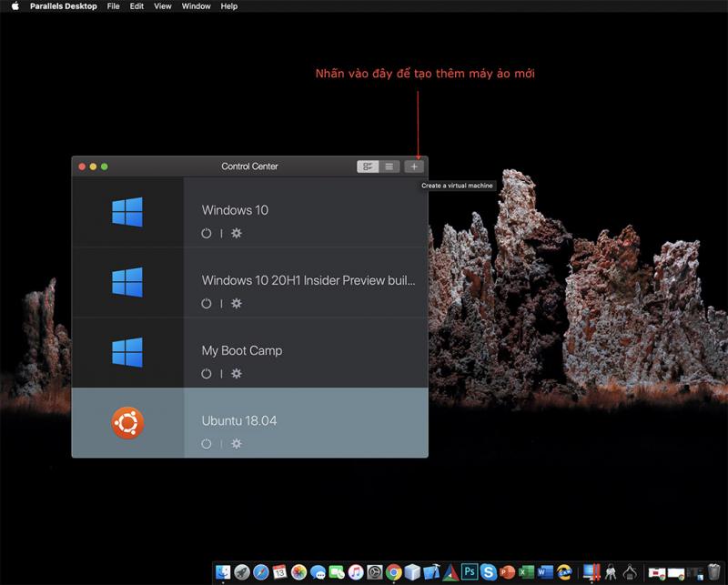Switch Control Center to expanded view
The image size is (728, 585).
point(368,166)
